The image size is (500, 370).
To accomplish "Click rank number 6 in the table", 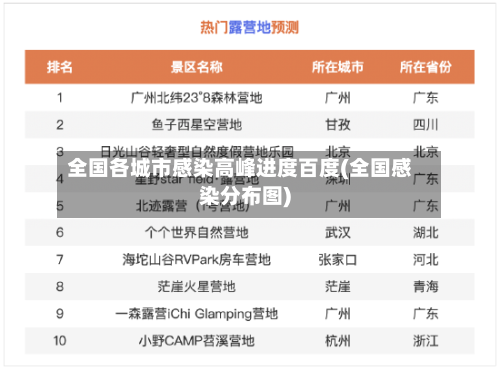I will pyautogui.click(x=60, y=233).
